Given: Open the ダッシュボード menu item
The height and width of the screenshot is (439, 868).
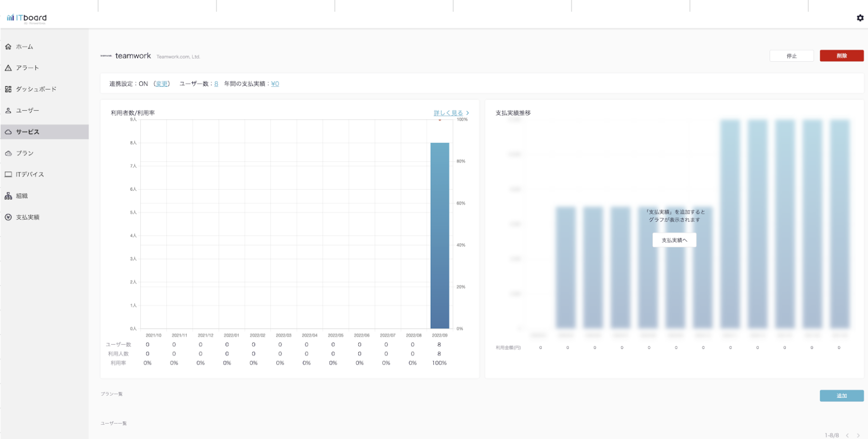Looking at the screenshot, I should pos(36,90).
